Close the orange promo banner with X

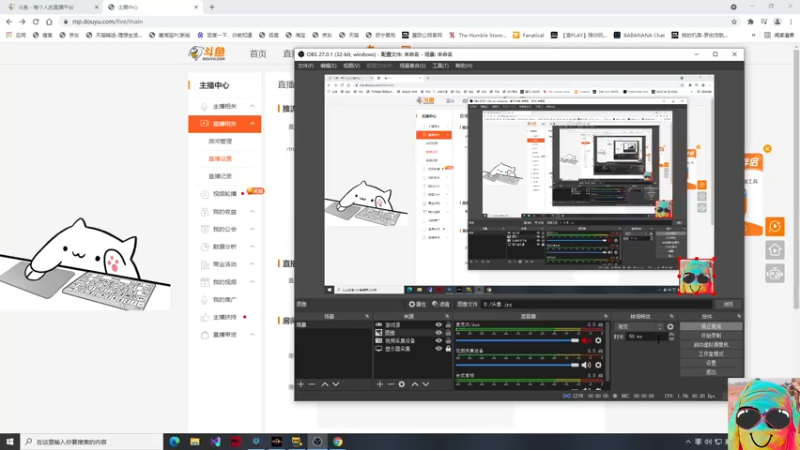pyautogui.click(x=767, y=149)
